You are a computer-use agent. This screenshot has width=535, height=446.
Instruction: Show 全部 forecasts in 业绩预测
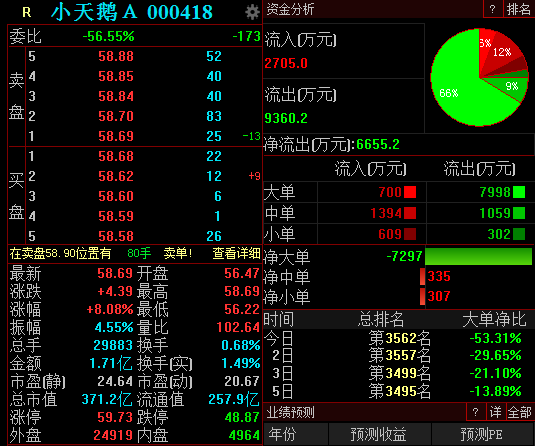(520, 412)
